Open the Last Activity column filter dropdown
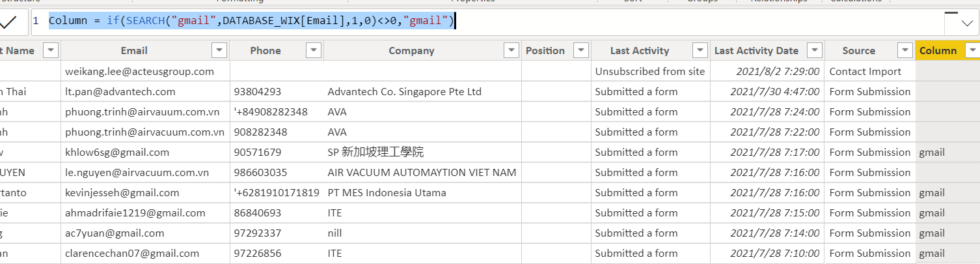The width and height of the screenshot is (980, 264). click(x=700, y=51)
